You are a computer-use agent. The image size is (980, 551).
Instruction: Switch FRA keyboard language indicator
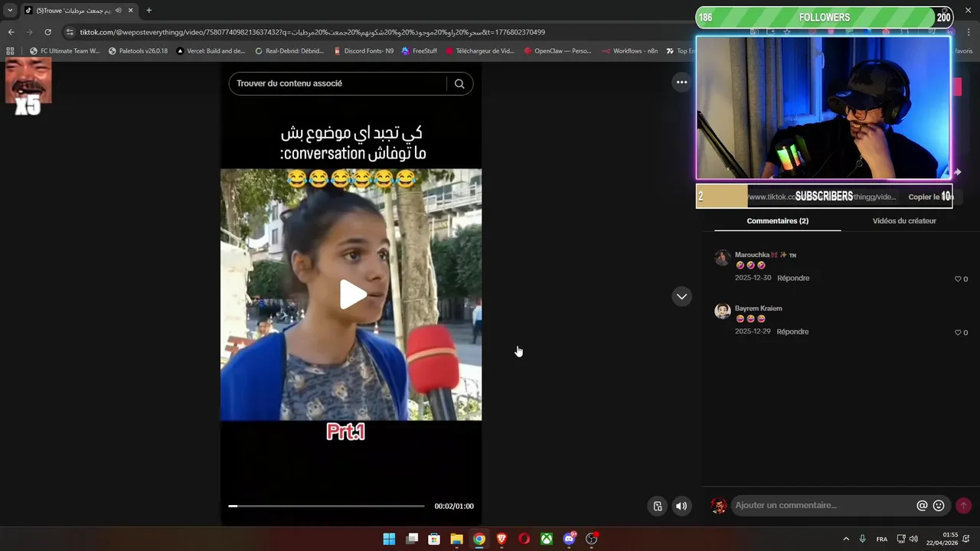click(x=882, y=539)
